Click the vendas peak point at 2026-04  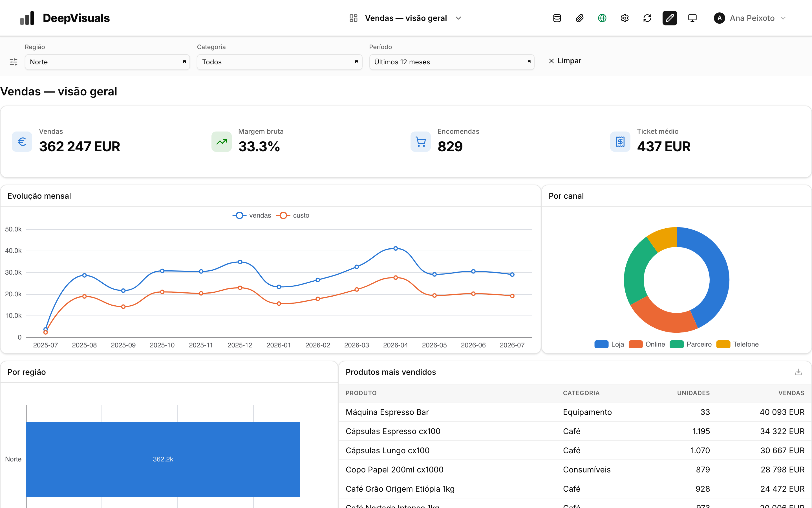(396, 249)
